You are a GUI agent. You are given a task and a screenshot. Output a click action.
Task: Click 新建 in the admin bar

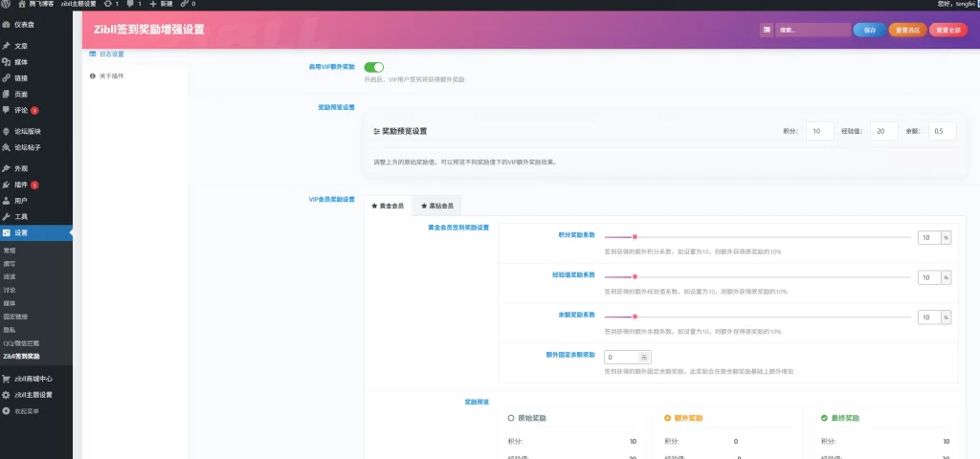pos(165,4)
